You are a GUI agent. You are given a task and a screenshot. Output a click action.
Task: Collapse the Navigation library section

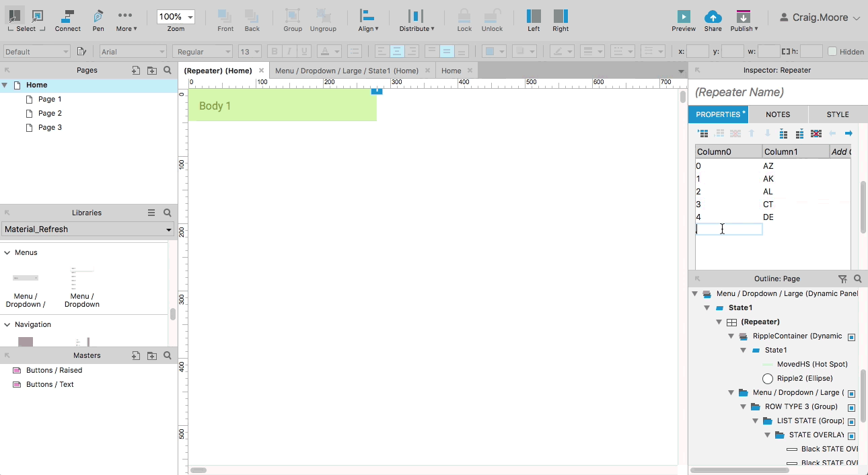pyautogui.click(x=7, y=324)
